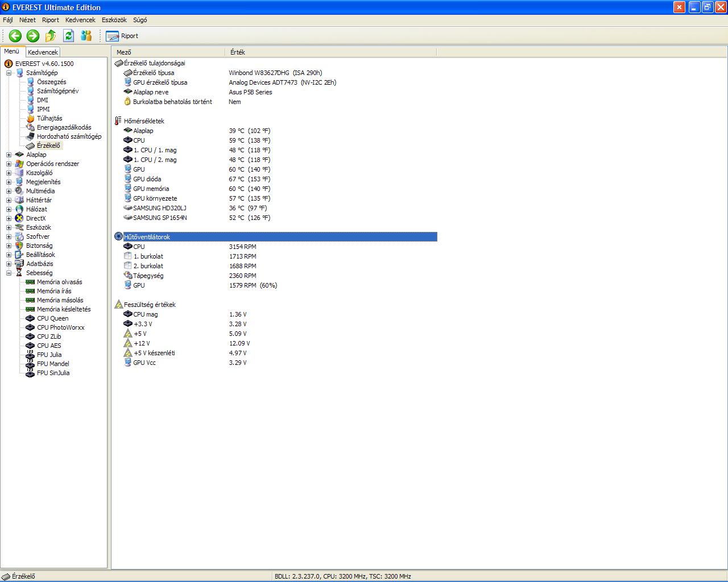Switch to the Kedvencek tab
The height and width of the screenshot is (582, 728).
click(43, 52)
